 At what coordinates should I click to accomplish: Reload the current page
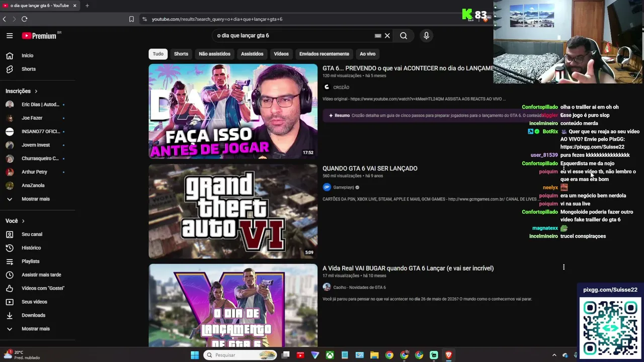point(24,19)
